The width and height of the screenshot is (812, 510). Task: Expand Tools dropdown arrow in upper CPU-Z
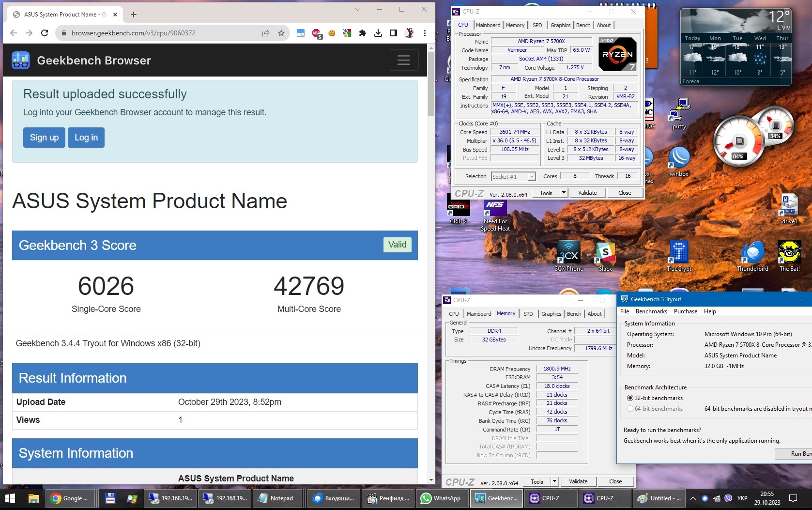pyautogui.click(x=564, y=193)
